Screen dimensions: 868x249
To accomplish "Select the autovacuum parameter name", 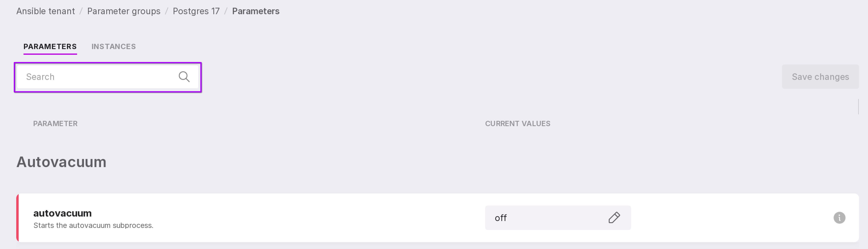I will (x=62, y=213).
